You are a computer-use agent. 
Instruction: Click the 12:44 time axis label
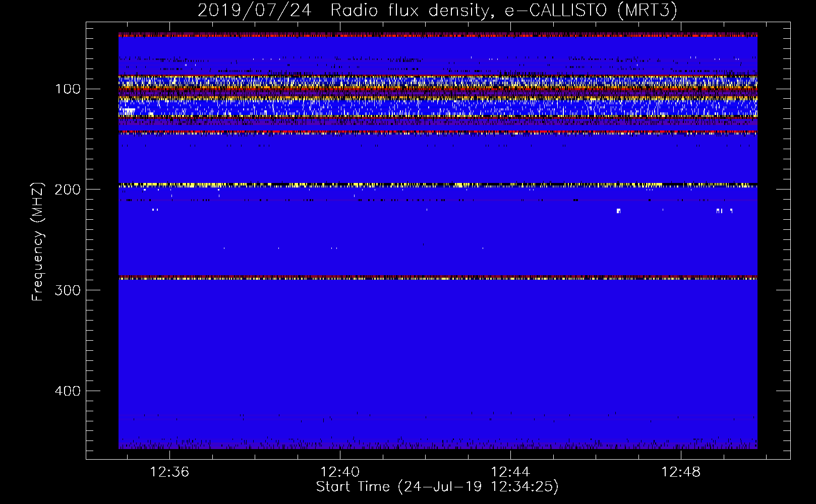[510, 472]
